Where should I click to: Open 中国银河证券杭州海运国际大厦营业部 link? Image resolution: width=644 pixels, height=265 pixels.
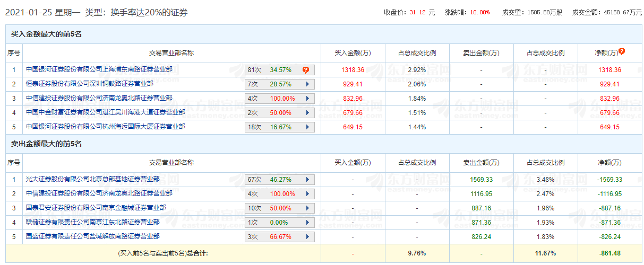click(106, 127)
